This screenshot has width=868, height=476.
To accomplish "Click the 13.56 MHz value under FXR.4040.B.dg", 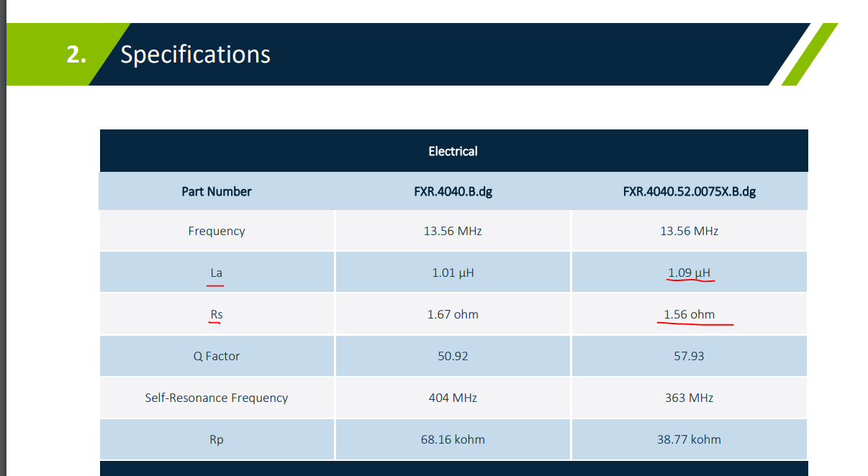I will [453, 231].
